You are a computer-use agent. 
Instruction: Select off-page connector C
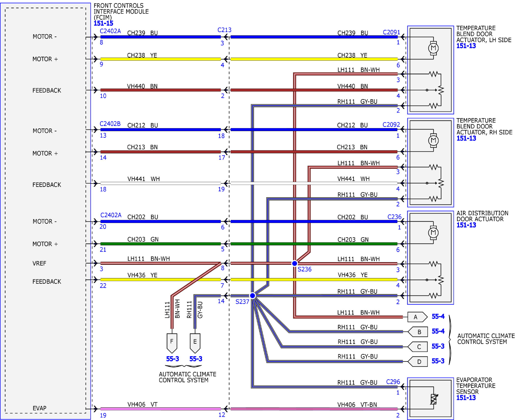(x=417, y=347)
